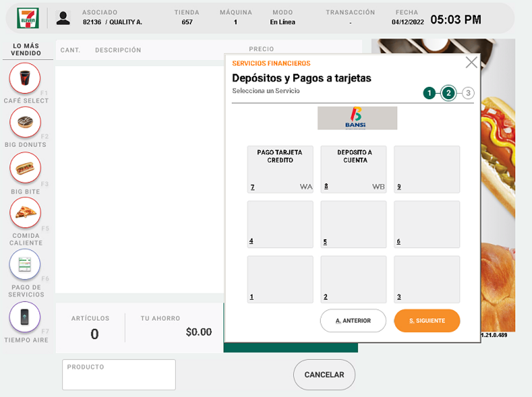Choose Deposito a Cuenta option
This screenshot has width=532, height=397.
[353, 169]
